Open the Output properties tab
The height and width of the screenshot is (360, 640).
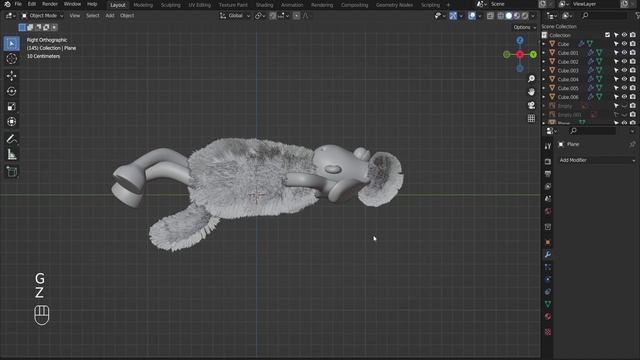pyautogui.click(x=548, y=174)
